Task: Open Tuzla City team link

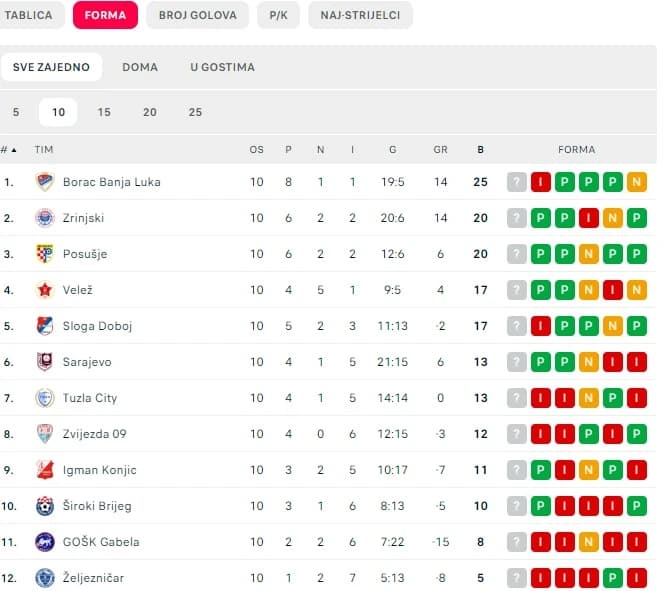Action: (90, 398)
